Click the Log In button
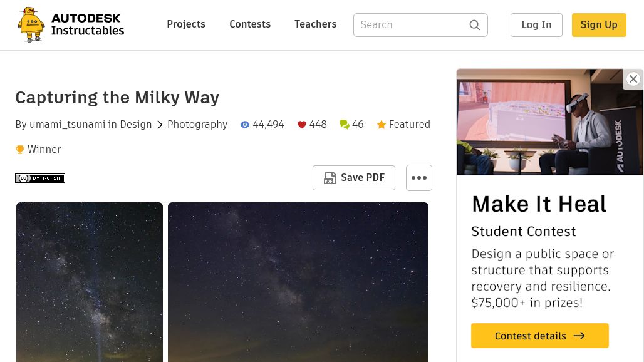This screenshot has height=362, width=644. click(x=536, y=24)
